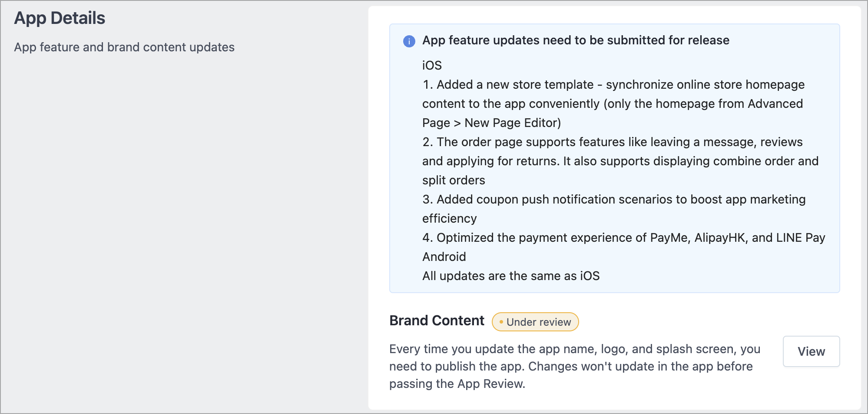Click item 4 about PayMe payment experience

click(x=624, y=237)
